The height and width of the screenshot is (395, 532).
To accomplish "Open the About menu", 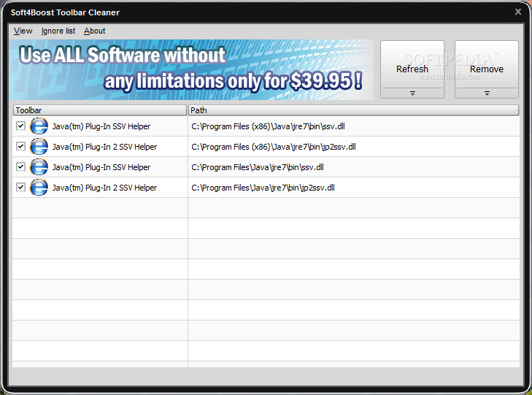I will coord(94,31).
